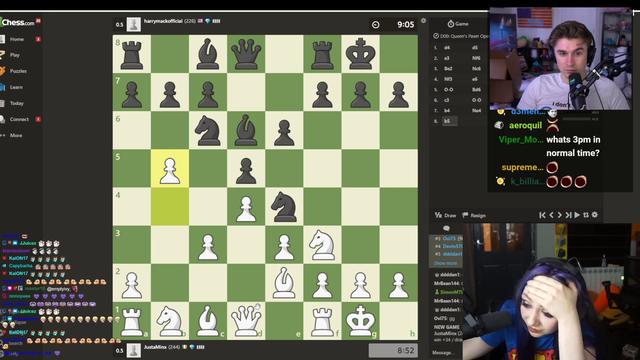Select the white knight on f3
This screenshot has width=640, height=360.
pyautogui.click(x=322, y=245)
